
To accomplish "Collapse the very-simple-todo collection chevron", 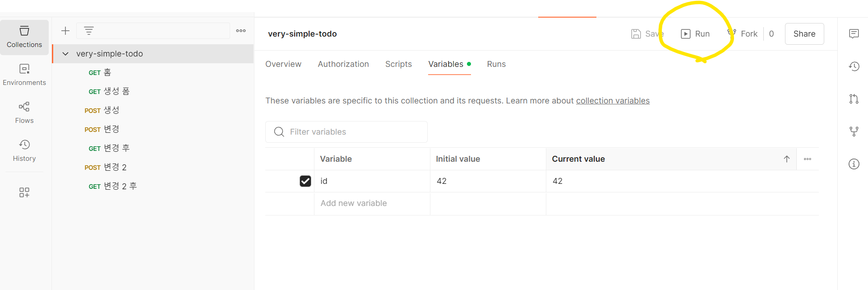I will click(x=65, y=54).
